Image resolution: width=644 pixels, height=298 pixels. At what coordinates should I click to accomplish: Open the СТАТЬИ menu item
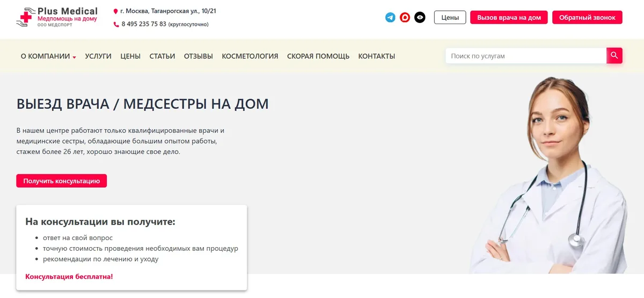(x=162, y=56)
